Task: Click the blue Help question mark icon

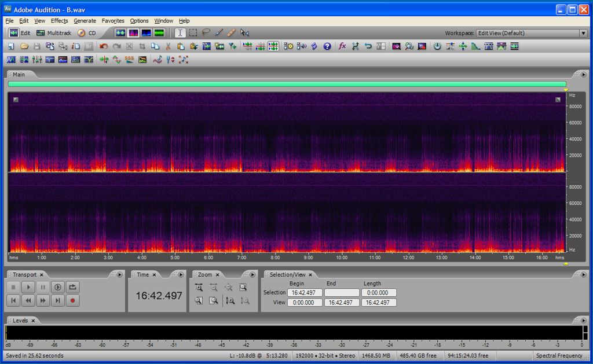Action: (327, 46)
